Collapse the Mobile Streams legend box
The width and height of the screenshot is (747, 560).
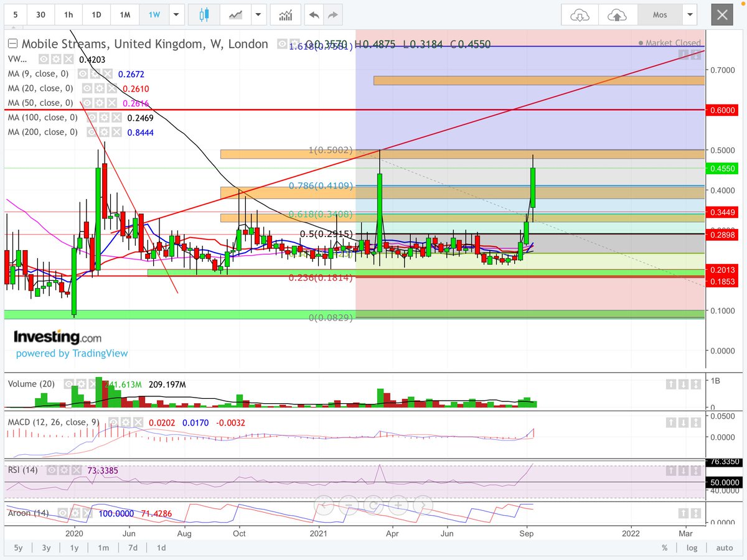pos(12,44)
